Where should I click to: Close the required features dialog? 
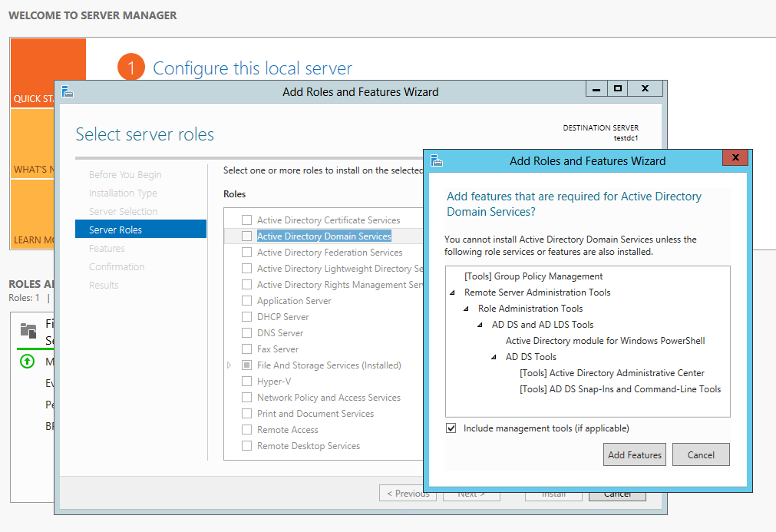[735, 157]
